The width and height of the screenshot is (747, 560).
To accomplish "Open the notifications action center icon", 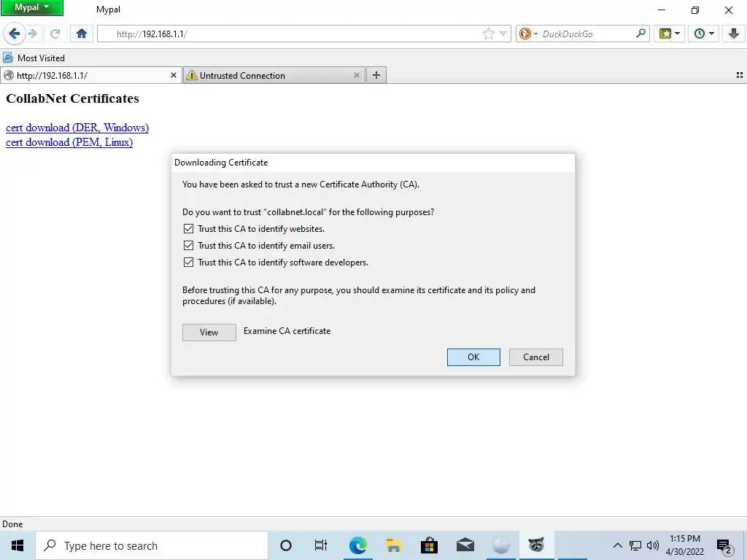I will click(724, 545).
